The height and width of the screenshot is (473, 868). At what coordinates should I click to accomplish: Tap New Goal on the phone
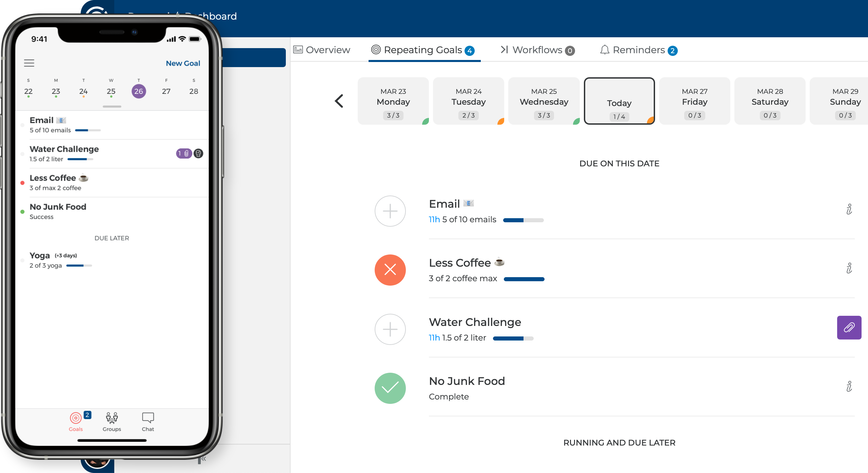[x=183, y=63]
